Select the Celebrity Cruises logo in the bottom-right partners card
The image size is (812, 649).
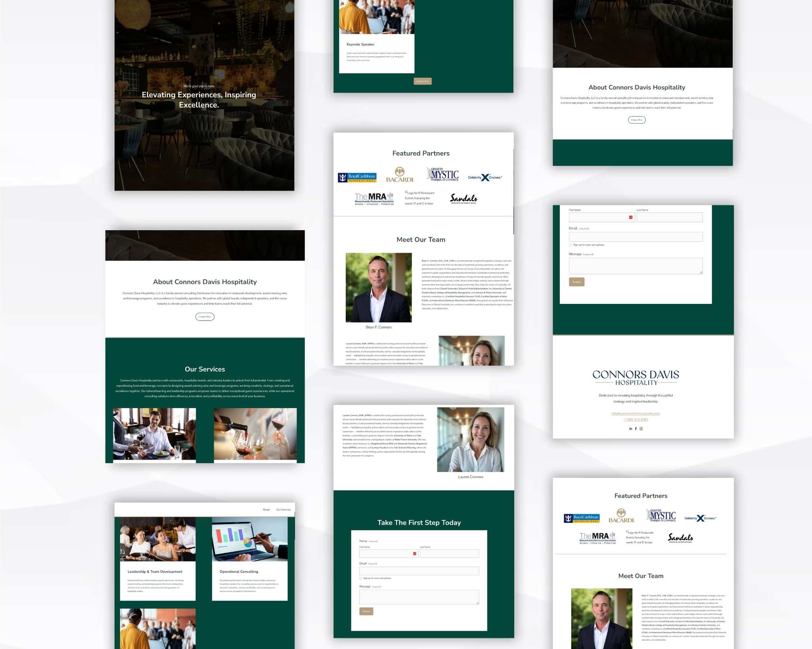coord(700,518)
